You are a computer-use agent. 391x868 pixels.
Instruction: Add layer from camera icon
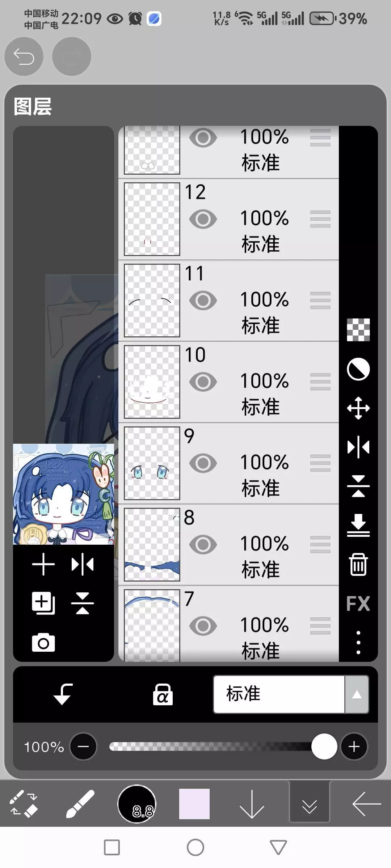(43, 643)
